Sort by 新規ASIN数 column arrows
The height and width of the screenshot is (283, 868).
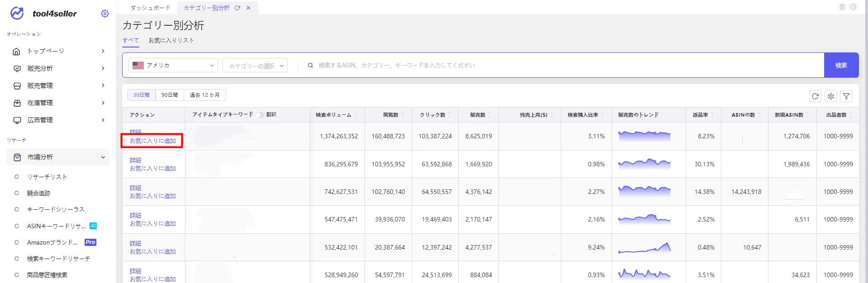click(x=808, y=115)
